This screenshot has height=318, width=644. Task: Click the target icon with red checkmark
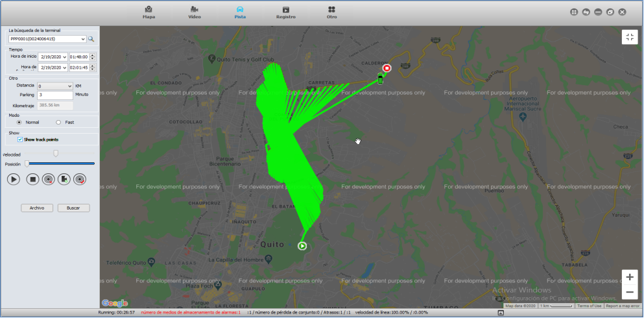(x=80, y=179)
